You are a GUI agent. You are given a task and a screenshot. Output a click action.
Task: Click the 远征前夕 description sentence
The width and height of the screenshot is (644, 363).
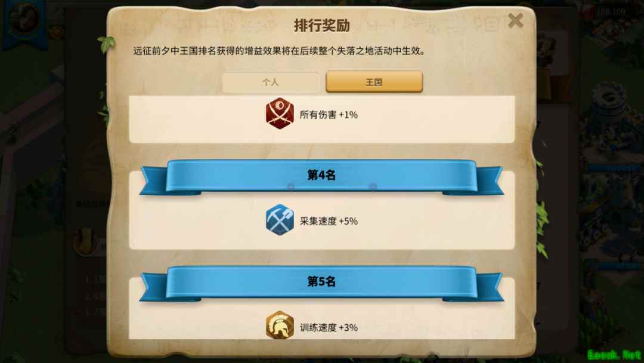pos(279,51)
